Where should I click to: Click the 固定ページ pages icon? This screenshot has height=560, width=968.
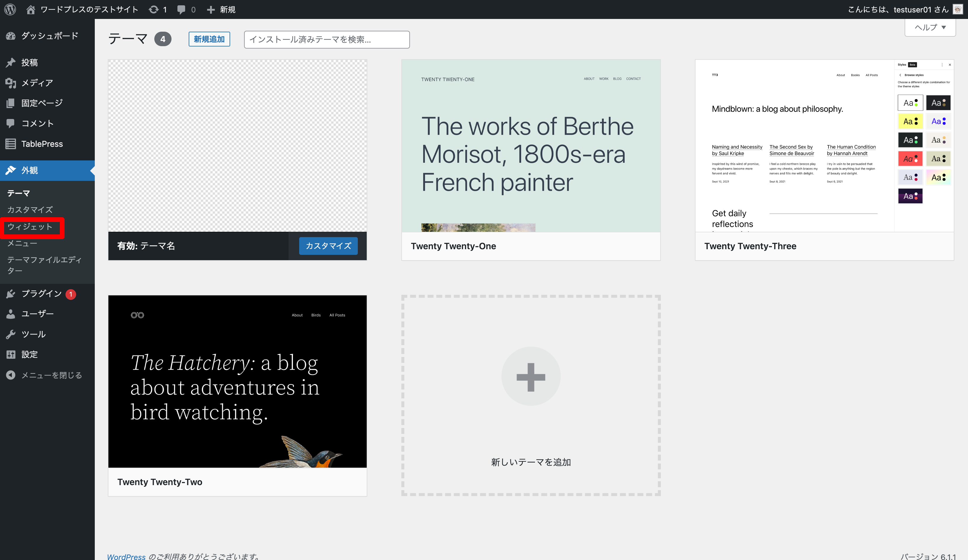pyautogui.click(x=11, y=103)
